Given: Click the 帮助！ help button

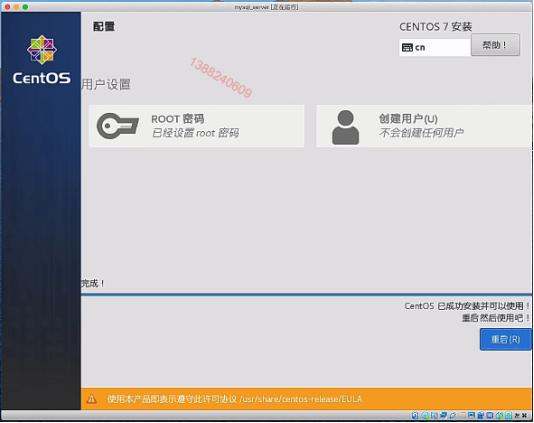Looking at the screenshot, I should pos(495,45).
